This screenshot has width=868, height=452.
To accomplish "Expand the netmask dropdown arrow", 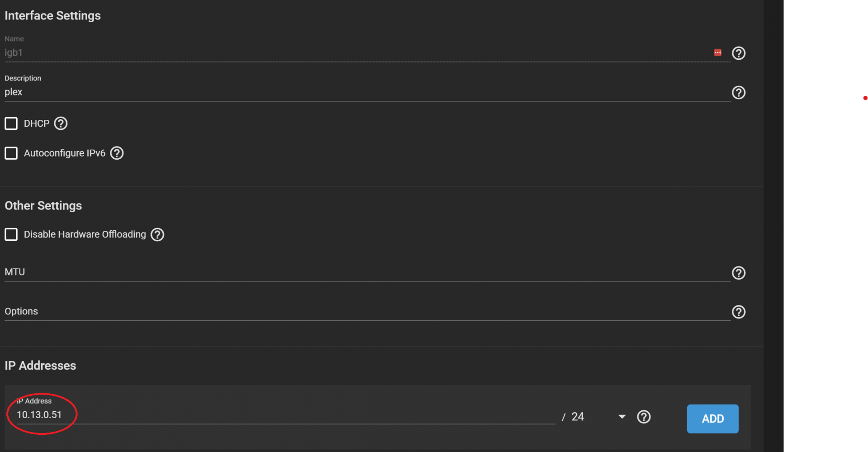I will pos(622,417).
